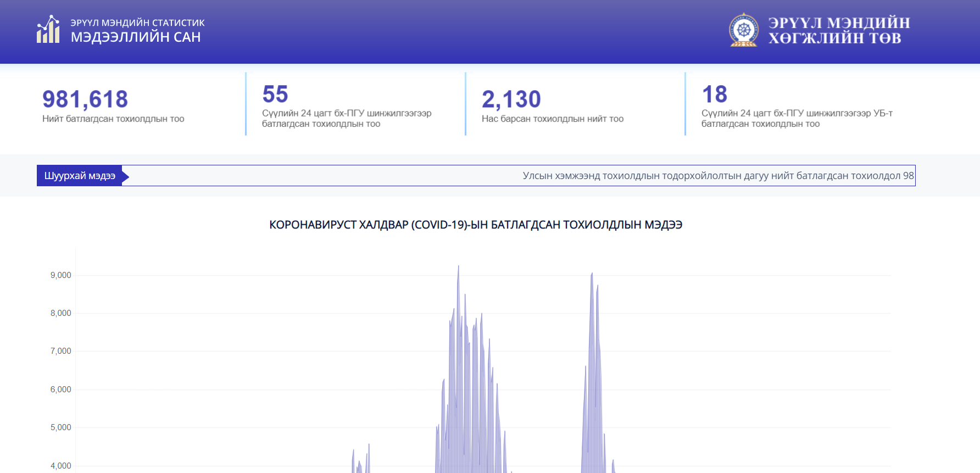Select the 55 last-24-hours cases number
980x473 pixels.
coord(275,94)
